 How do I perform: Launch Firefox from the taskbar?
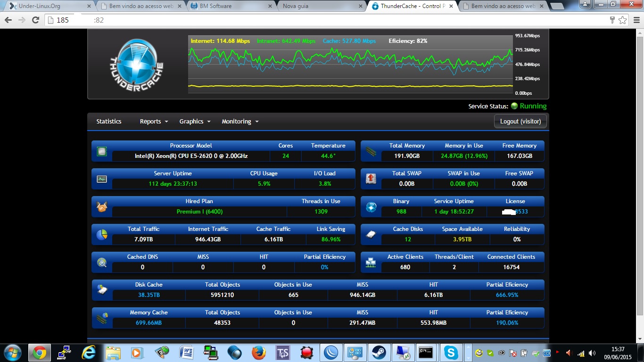pos(259,352)
